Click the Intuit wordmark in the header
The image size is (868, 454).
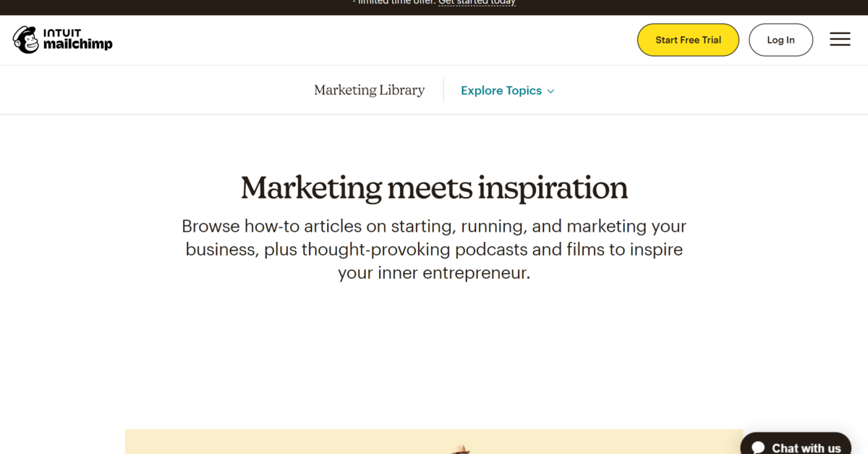coord(64,33)
